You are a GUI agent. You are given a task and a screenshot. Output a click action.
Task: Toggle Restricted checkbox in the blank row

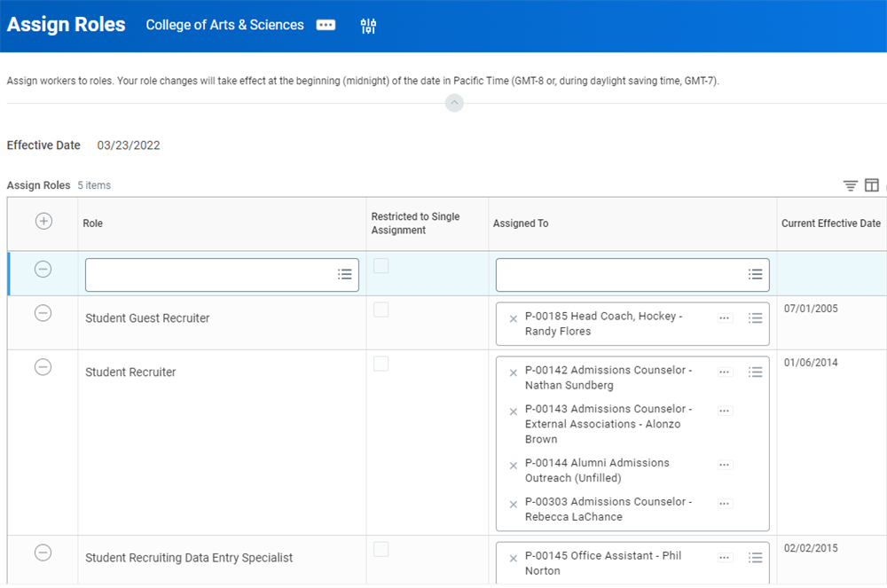381,266
